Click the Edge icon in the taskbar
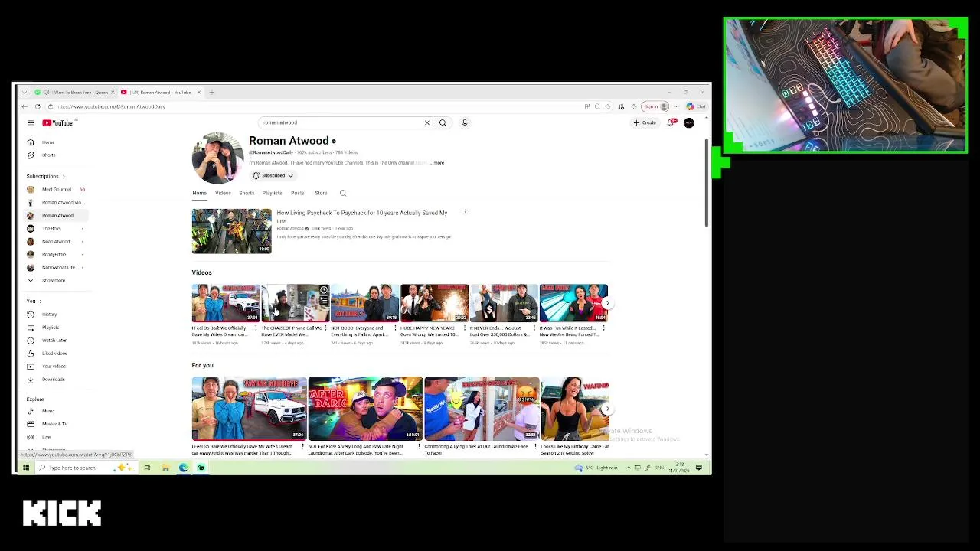980x551 pixels. tap(184, 468)
